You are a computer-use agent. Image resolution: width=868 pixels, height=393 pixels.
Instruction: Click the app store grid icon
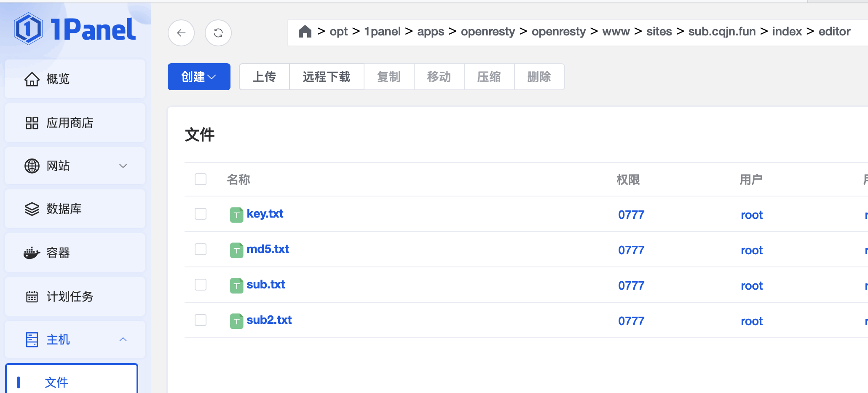coord(32,123)
